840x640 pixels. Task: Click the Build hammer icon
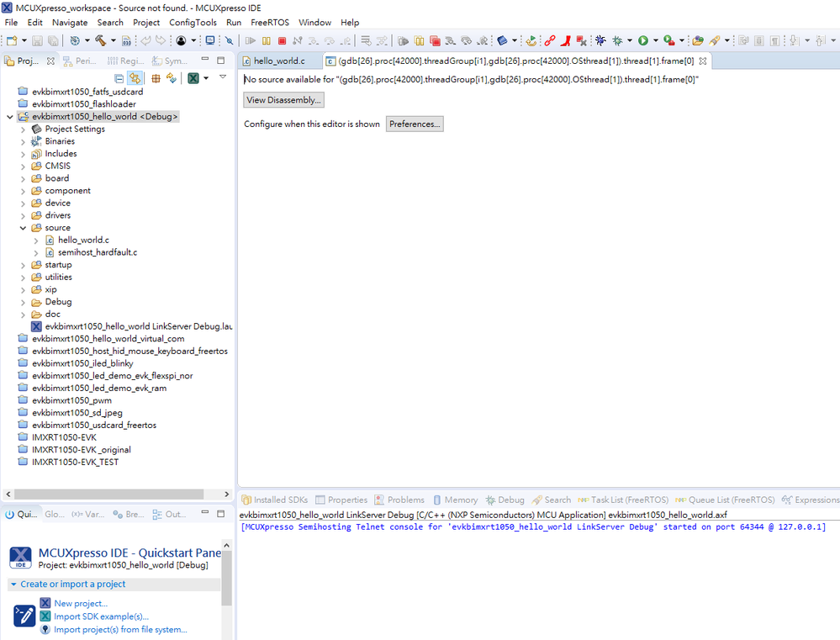point(100,40)
